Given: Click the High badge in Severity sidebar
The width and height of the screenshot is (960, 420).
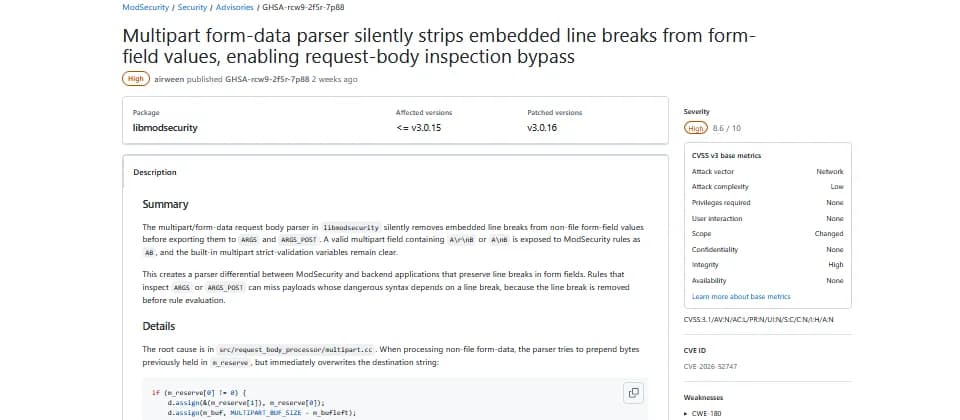Looking at the screenshot, I should coord(696,129).
